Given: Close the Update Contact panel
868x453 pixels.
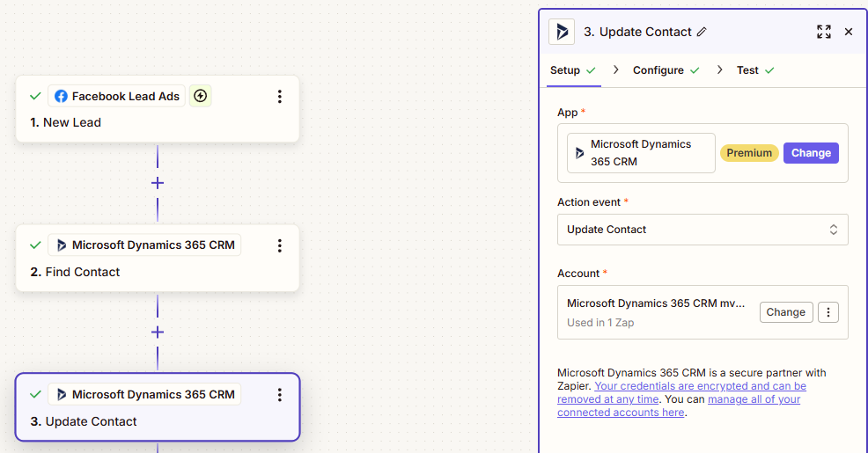Looking at the screenshot, I should pyautogui.click(x=849, y=32).
